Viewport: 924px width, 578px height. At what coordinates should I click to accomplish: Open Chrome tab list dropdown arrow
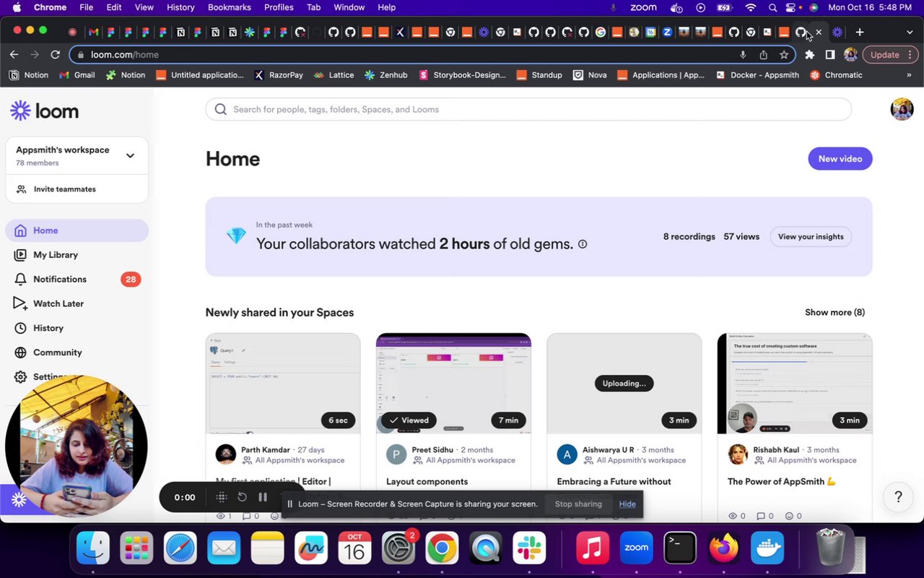[909, 32]
